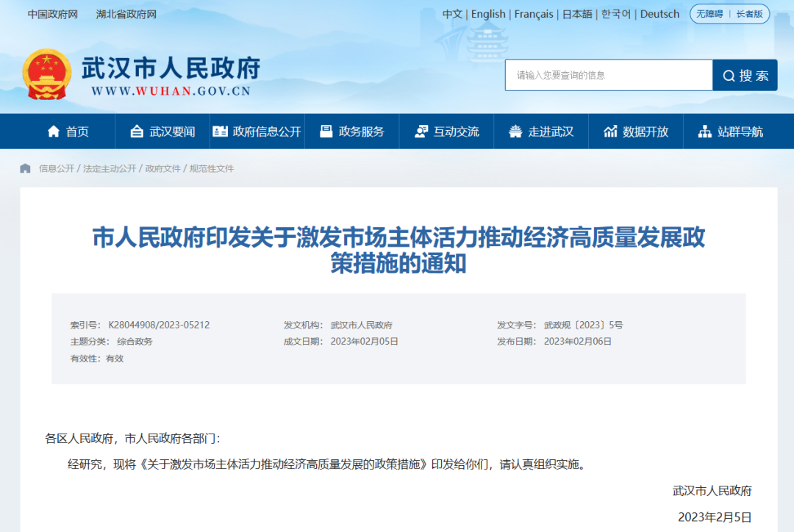This screenshot has width=794, height=532.
Task: Click the 走进武汉 building icon
Action: pos(515,132)
